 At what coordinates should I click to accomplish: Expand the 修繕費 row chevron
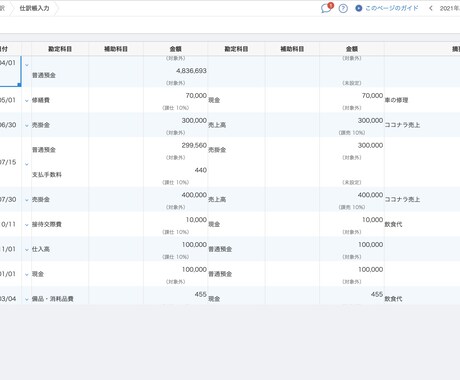[27, 100]
